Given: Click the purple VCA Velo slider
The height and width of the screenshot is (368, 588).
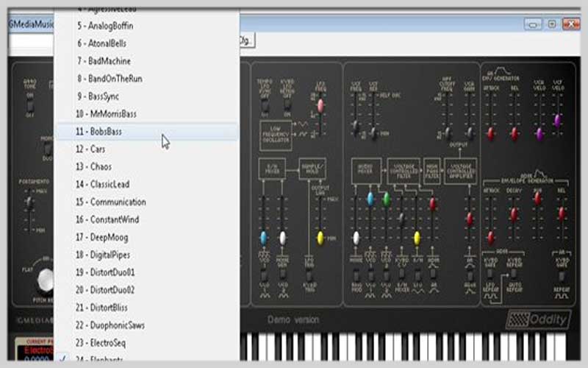Looking at the screenshot, I should pyautogui.click(x=539, y=134).
